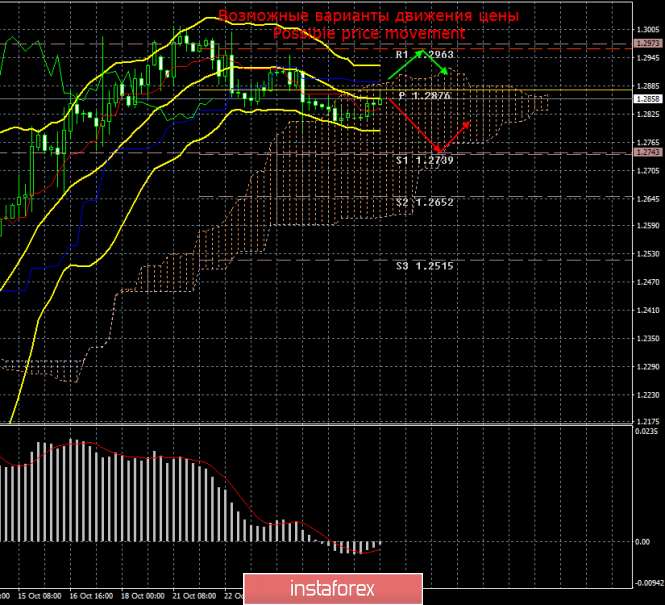Click the 1.2530 price axis value
Image resolution: width=665 pixels, height=605 pixels.
[648, 254]
